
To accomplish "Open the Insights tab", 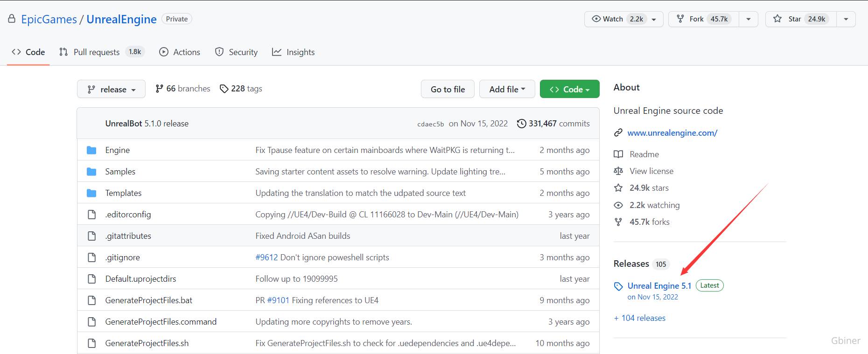I will [294, 52].
